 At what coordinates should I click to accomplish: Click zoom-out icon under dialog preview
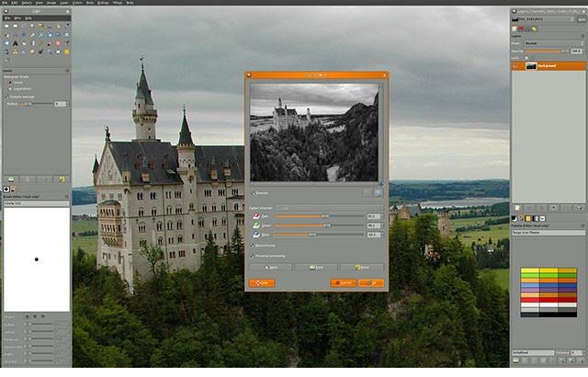click(x=367, y=193)
